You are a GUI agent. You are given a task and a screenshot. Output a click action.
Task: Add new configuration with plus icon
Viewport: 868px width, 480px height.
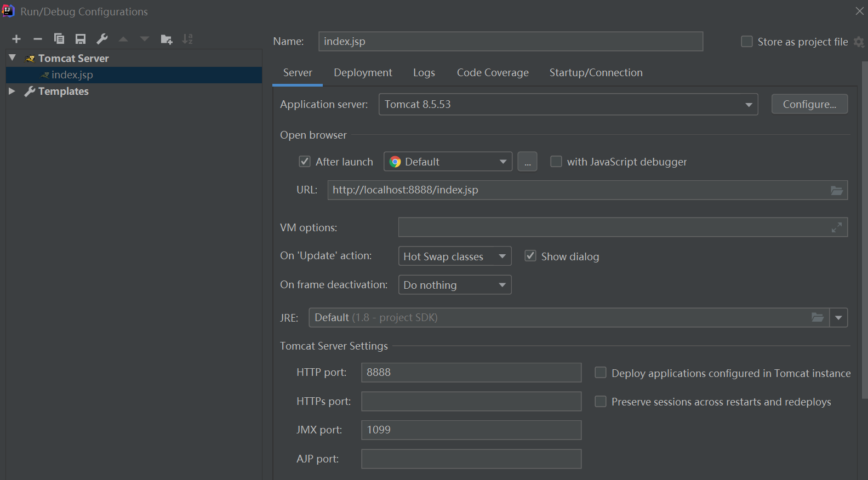pyautogui.click(x=16, y=39)
